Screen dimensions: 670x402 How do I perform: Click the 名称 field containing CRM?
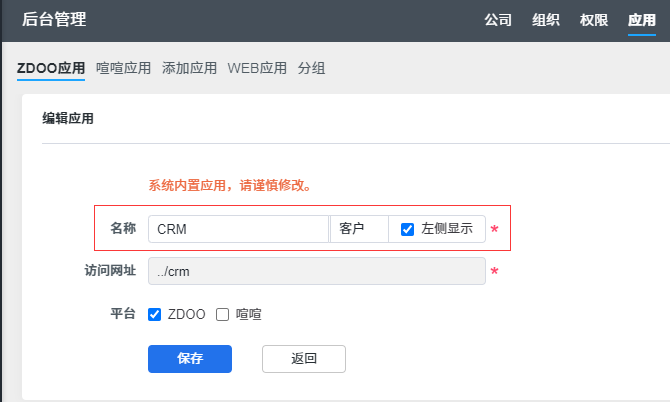238,229
